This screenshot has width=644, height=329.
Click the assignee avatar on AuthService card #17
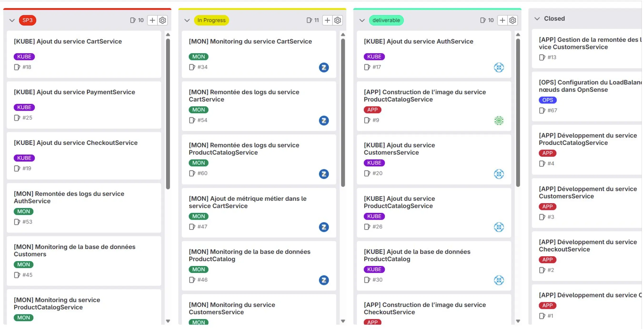click(499, 67)
